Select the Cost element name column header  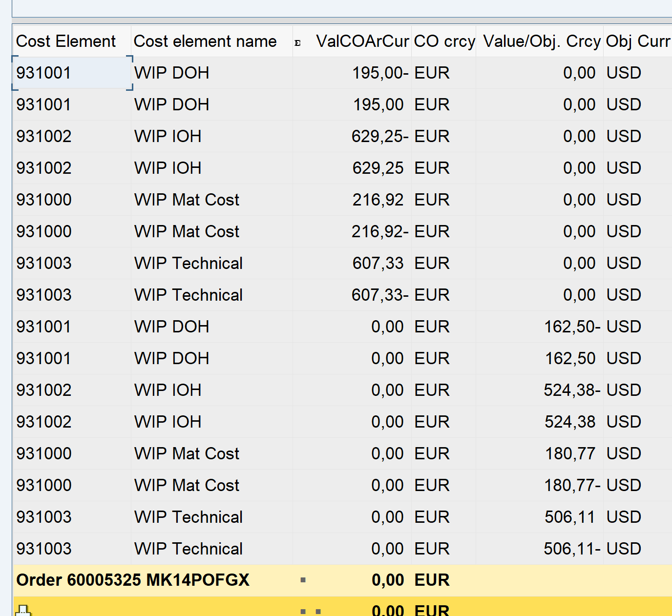pyautogui.click(x=205, y=41)
